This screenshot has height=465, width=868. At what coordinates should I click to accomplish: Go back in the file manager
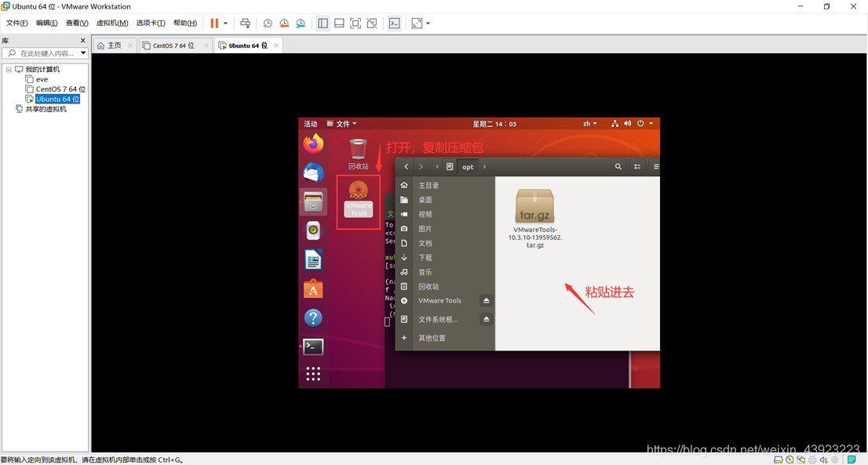tap(407, 166)
